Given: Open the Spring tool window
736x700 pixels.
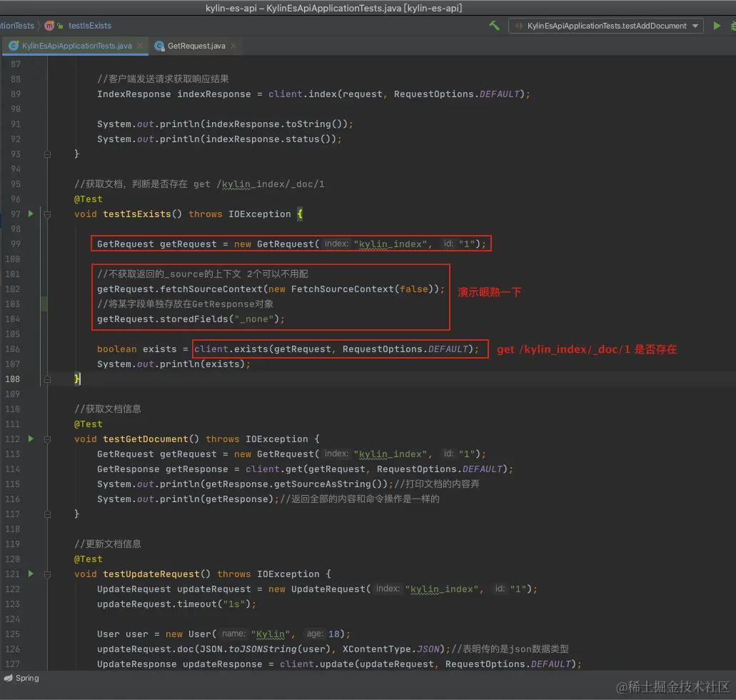Looking at the screenshot, I should tap(21, 678).
